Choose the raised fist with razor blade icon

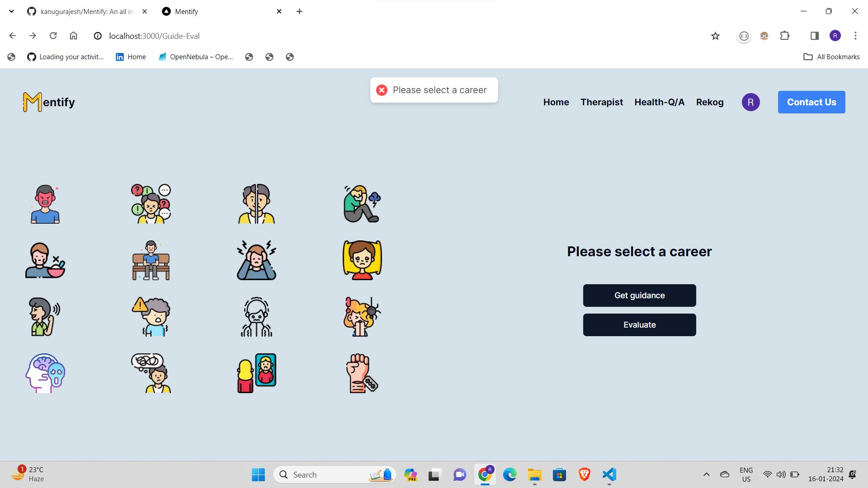(x=362, y=373)
